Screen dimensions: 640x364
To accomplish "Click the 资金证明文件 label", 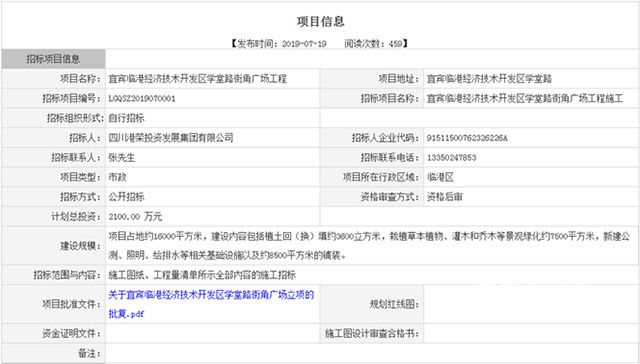I will click(71, 333).
